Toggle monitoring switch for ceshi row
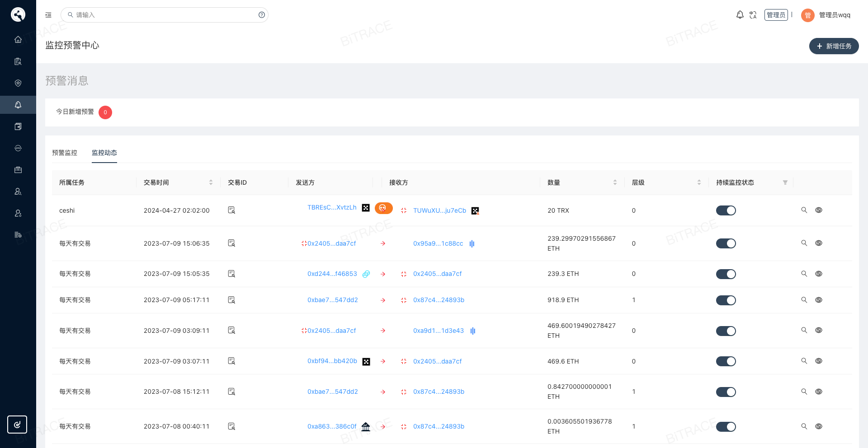Image resolution: width=868 pixels, height=448 pixels. tap(726, 210)
